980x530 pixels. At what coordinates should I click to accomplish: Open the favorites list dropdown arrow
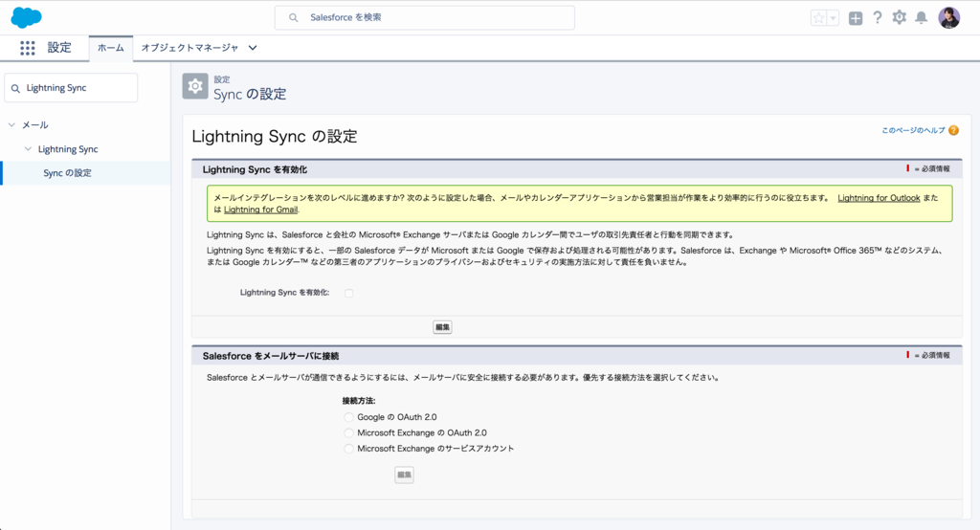(x=834, y=18)
